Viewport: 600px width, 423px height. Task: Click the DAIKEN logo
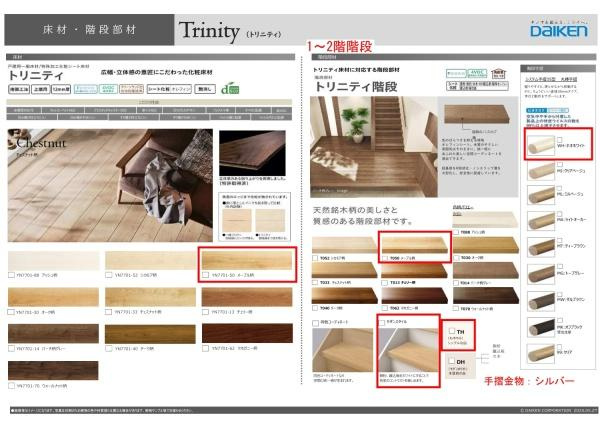[x=559, y=31]
